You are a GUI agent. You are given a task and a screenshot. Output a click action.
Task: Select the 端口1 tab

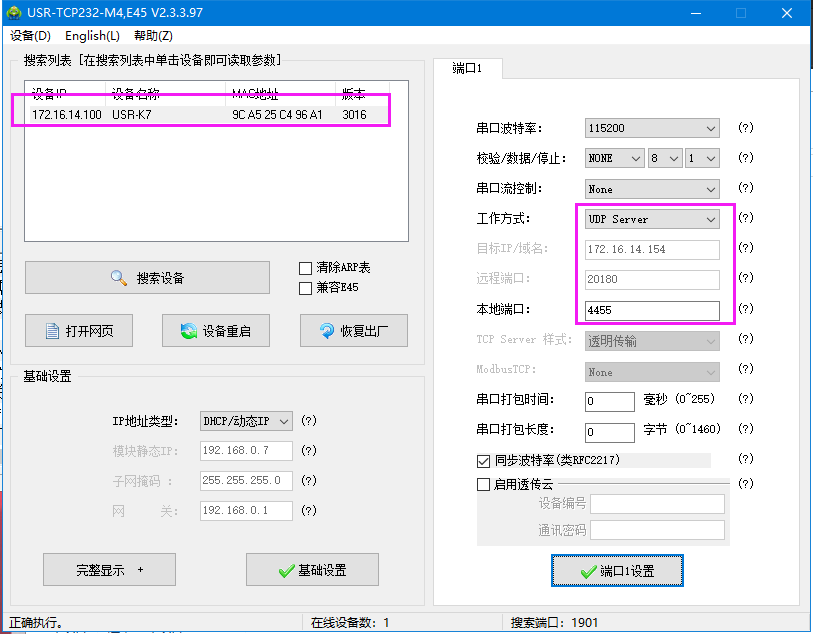(x=468, y=68)
